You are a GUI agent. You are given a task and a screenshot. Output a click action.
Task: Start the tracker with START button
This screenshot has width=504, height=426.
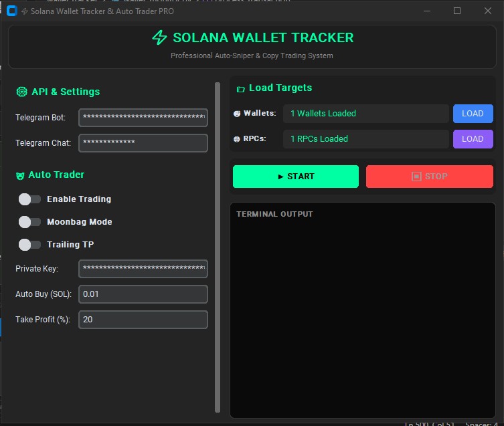point(296,177)
